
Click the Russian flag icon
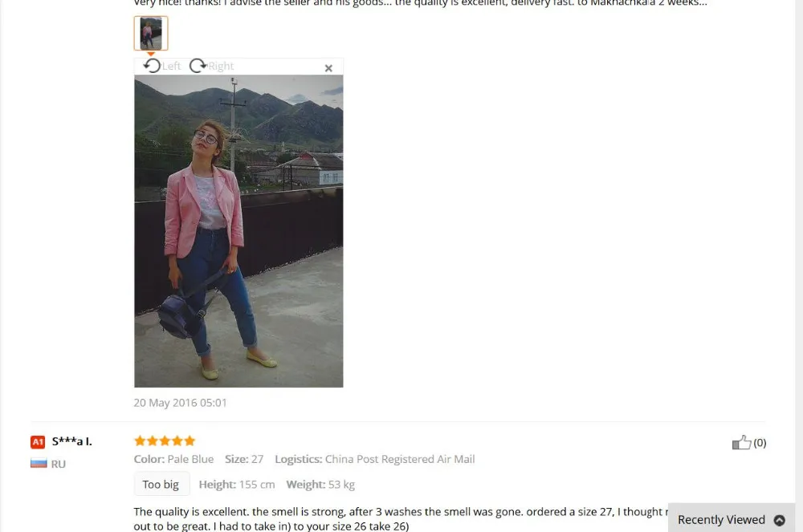pos(39,464)
